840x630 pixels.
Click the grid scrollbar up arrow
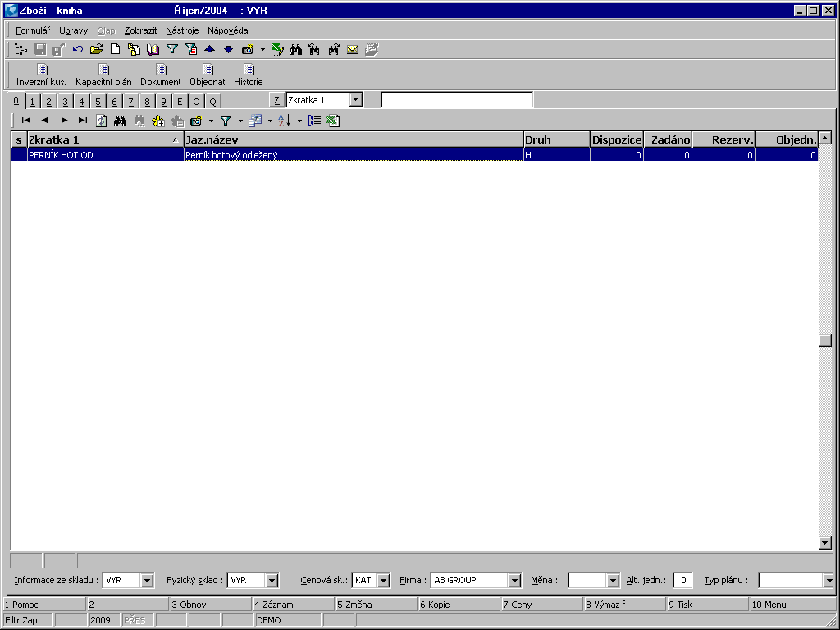[825, 138]
